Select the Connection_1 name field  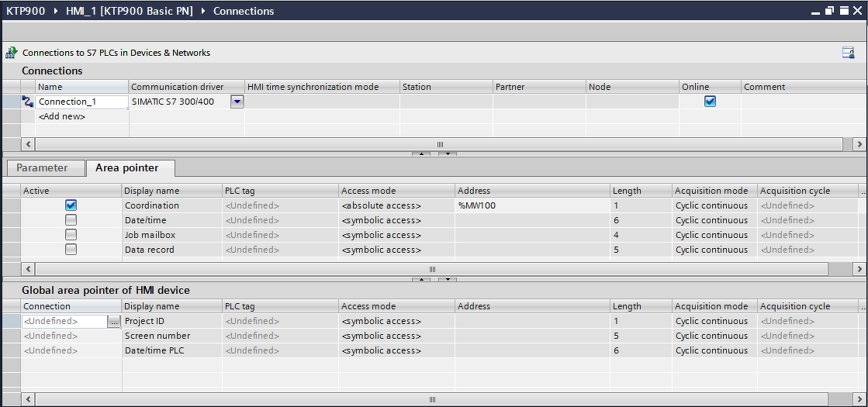pyautogui.click(x=81, y=102)
